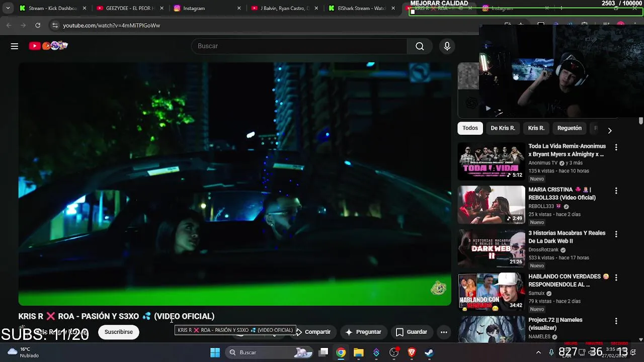Viewport: 644px width, 362px height.
Task: Open Project.72 Nameles visualizer thumbnail
Action: coord(491,329)
